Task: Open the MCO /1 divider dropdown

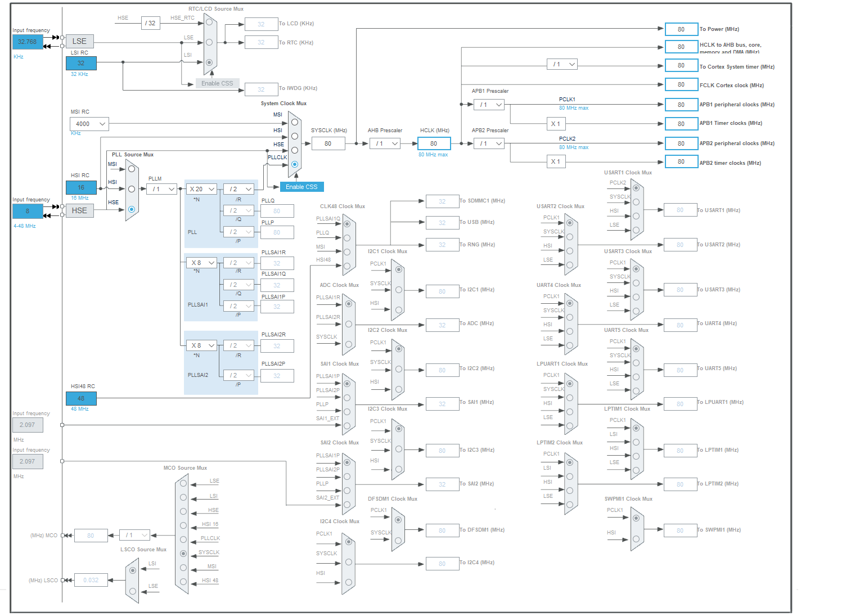Action: (x=135, y=535)
